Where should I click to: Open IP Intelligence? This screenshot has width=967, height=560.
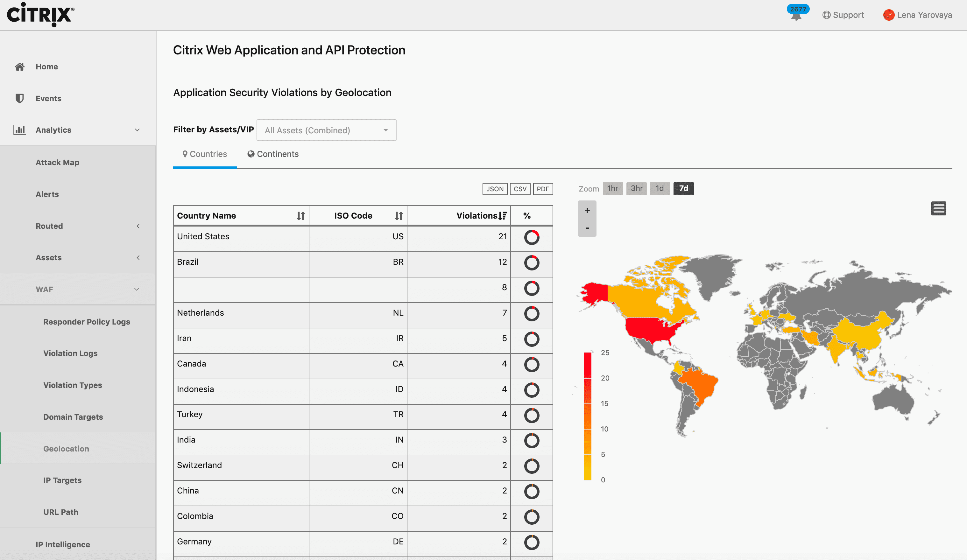point(63,544)
